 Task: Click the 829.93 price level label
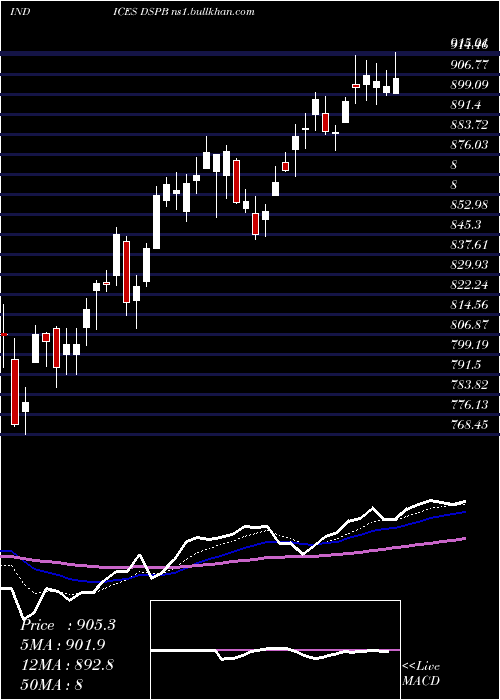click(469, 265)
